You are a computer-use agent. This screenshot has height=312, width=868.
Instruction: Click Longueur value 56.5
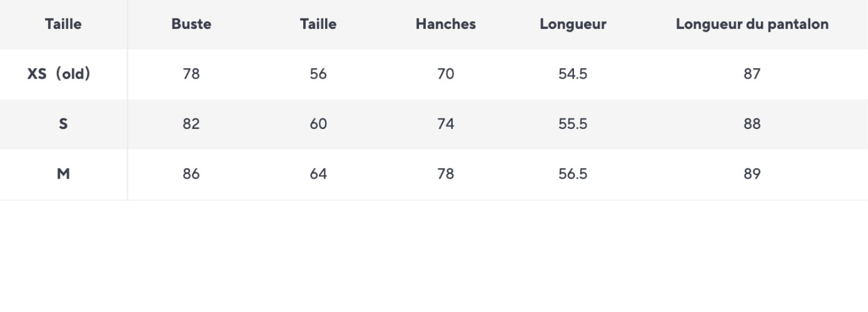(x=573, y=174)
